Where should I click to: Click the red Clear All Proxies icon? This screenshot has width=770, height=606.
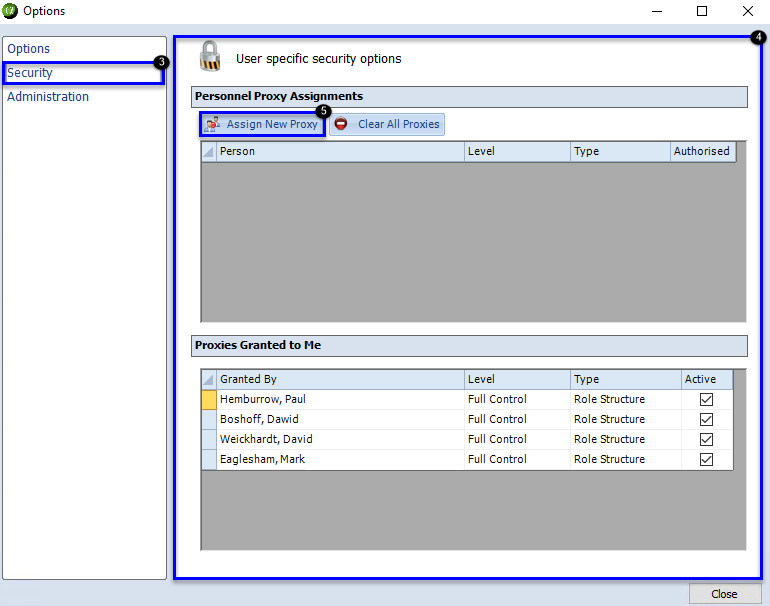point(341,124)
